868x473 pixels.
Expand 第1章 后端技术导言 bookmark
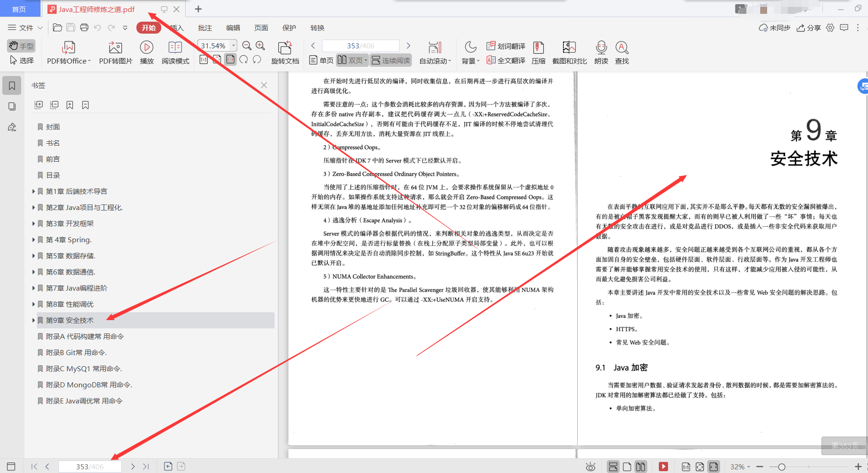click(34, 191)
